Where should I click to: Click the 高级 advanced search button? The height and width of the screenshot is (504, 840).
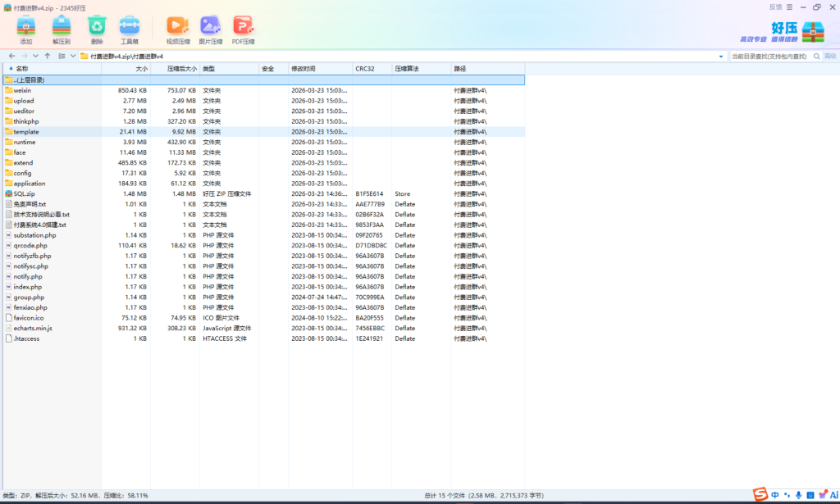point(829,57)
